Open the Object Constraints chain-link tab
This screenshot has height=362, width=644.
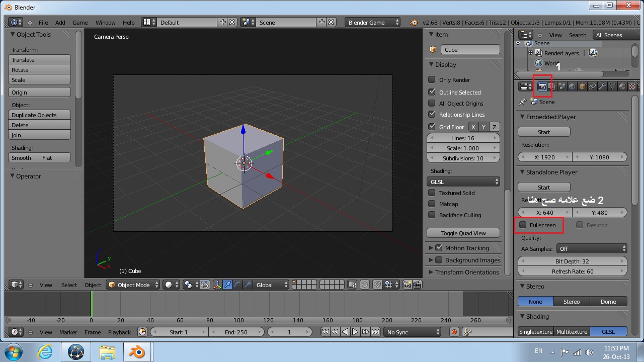(592, 86)
